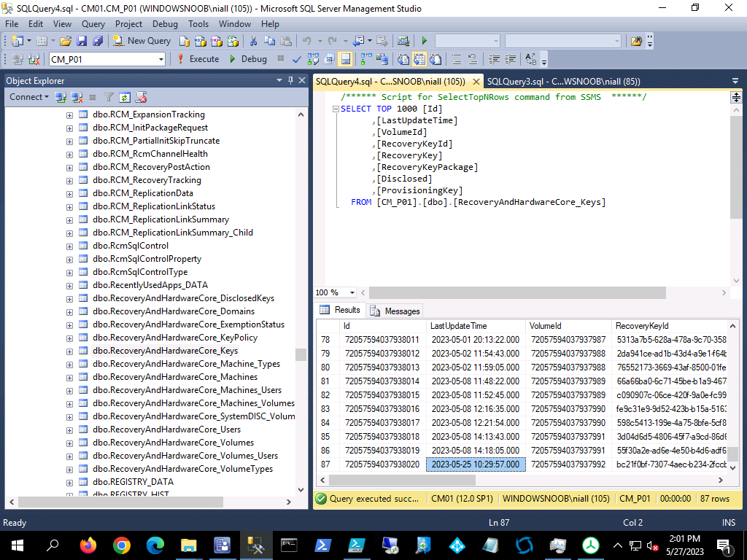The width and height of the screenshot is (747, 560).
Task: Select dbo.RecoveryAndHardwareCore_Users table
Action: (x=167, y=429)
